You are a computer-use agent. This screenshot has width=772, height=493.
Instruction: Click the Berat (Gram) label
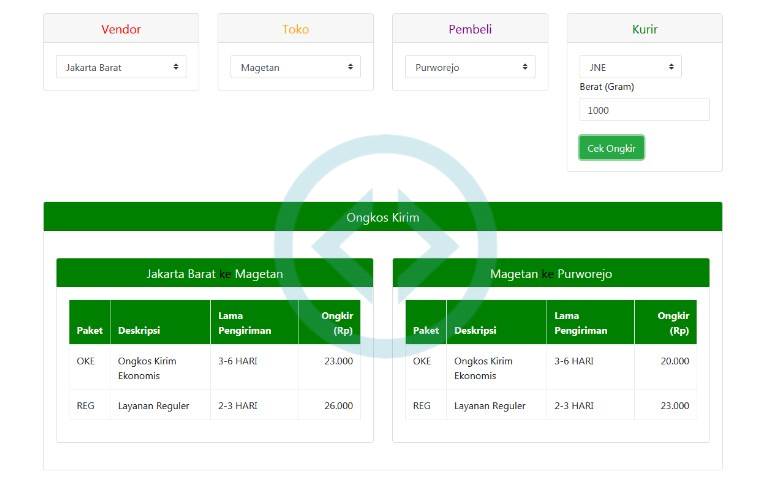607,87
